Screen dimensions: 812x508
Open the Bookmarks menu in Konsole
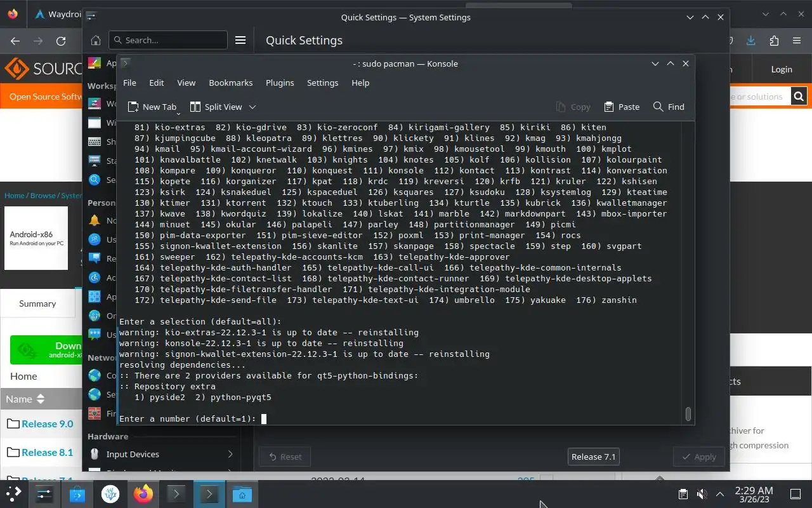tap(231, 83)
